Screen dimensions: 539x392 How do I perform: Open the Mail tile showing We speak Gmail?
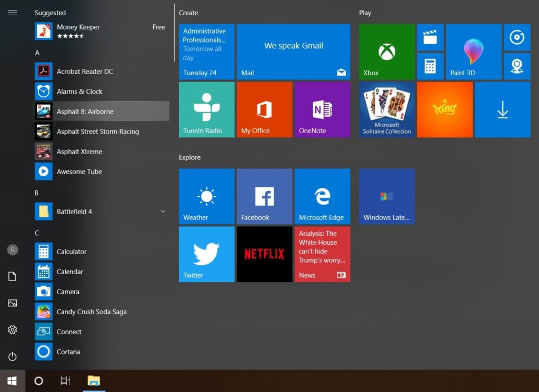(293, 51)
